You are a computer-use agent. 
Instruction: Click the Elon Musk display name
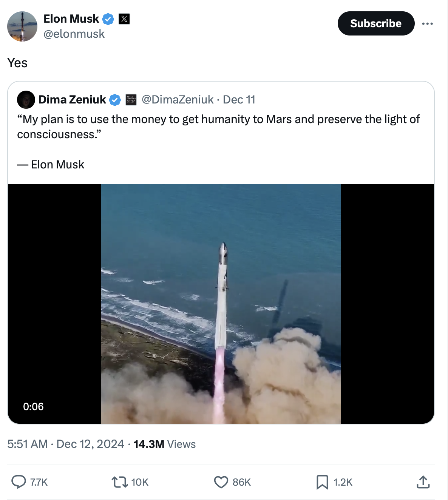pos(71,19)
